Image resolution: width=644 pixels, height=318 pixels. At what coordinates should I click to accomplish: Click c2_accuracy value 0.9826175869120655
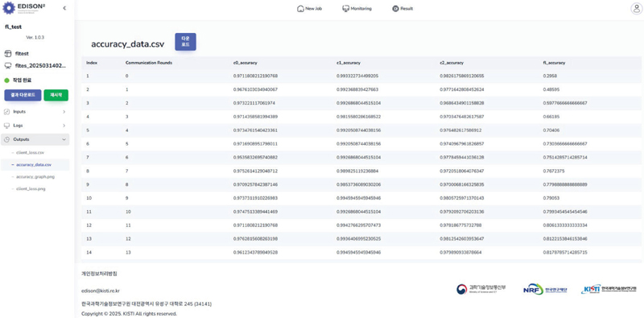click(x=462, y=76)
